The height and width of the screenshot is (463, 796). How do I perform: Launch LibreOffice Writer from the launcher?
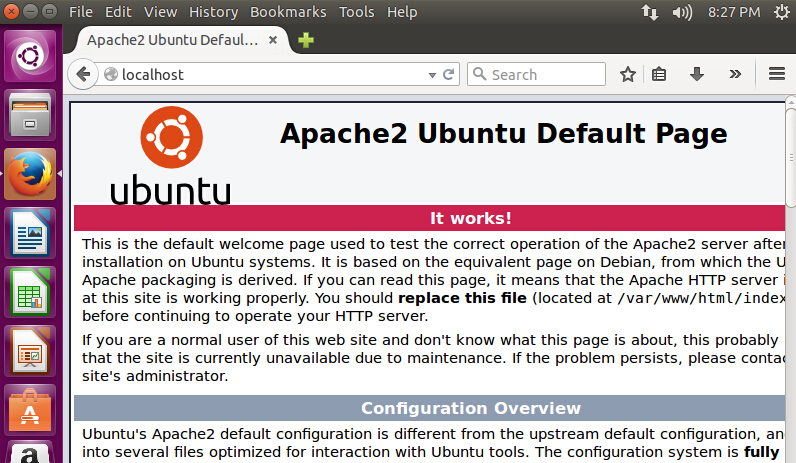point(30,234)
